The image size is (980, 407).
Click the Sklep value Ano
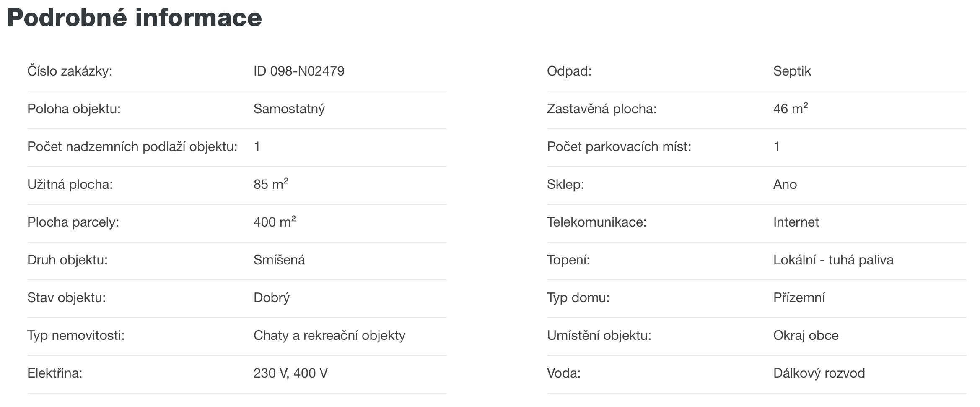(785, 184)
